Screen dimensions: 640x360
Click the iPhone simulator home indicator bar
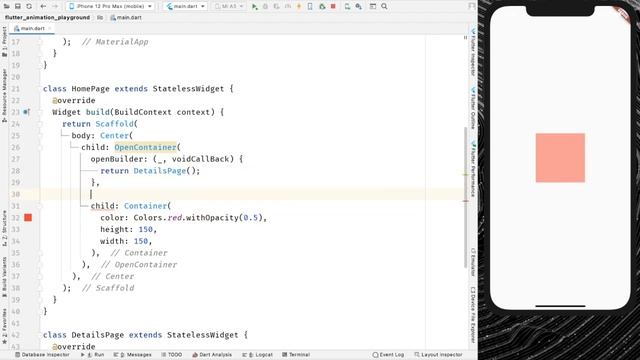click(560, 306)
